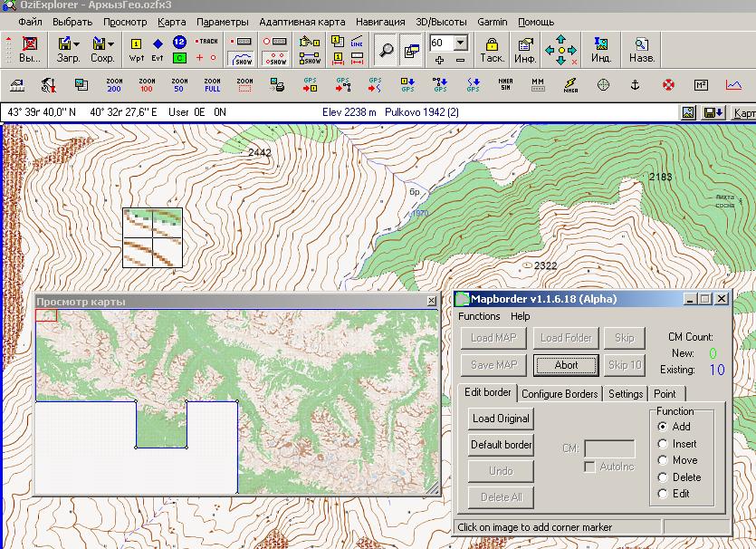The image size is (756, 549).
Task: Open the Инд. index map icon
Action: pos(601,49)
